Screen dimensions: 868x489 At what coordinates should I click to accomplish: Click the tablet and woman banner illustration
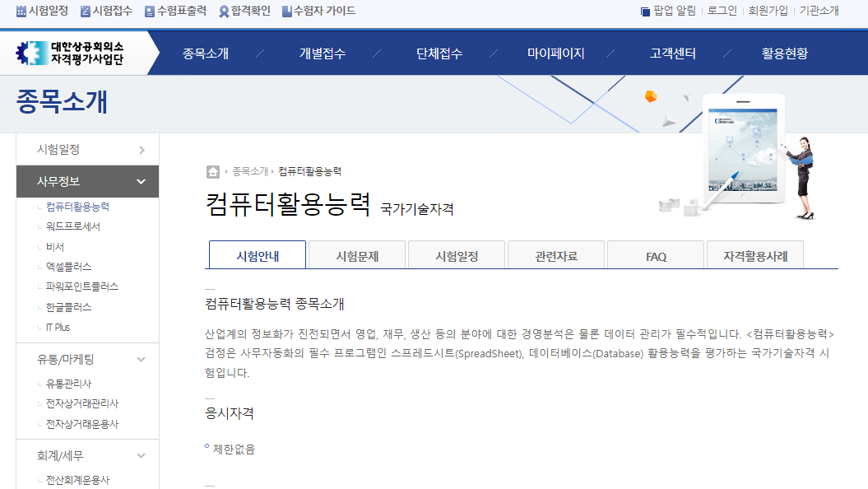tap(739, 156)
